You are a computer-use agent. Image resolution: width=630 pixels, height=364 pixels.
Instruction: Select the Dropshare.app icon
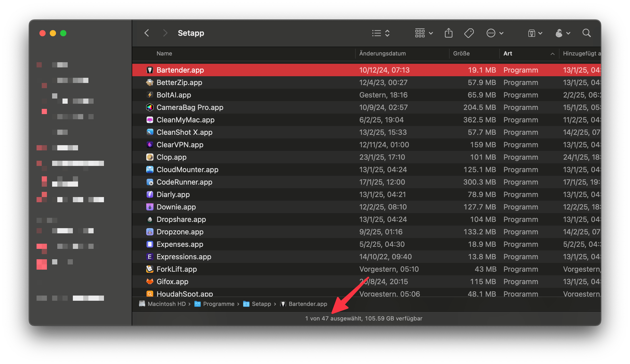click(x=150, y=219)
